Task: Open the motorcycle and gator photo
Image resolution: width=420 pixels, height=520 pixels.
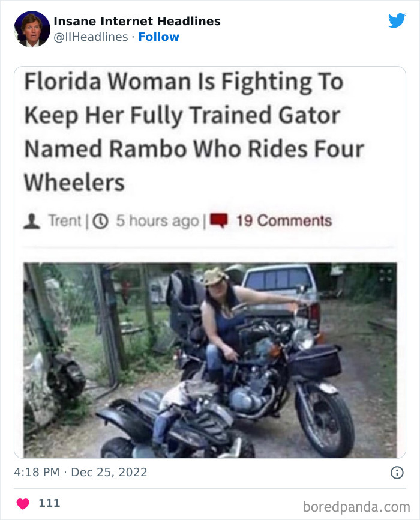Action: [x=210, y=360]
